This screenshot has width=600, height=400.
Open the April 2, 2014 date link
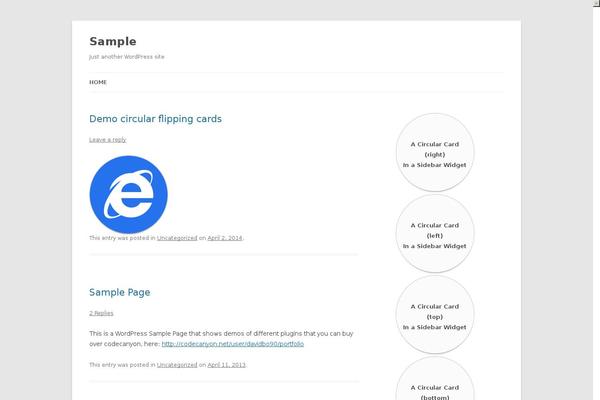pyautogui.click(x=225, y=238)
